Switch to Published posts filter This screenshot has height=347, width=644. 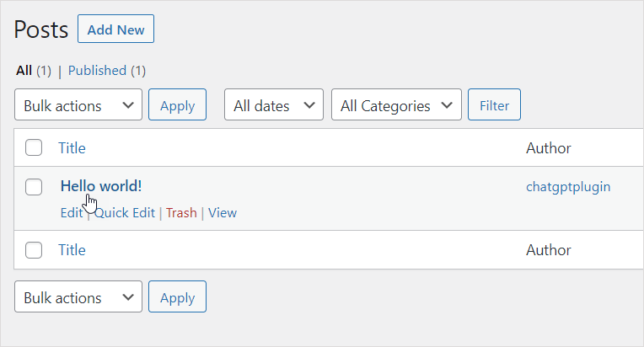coord(97,71)
